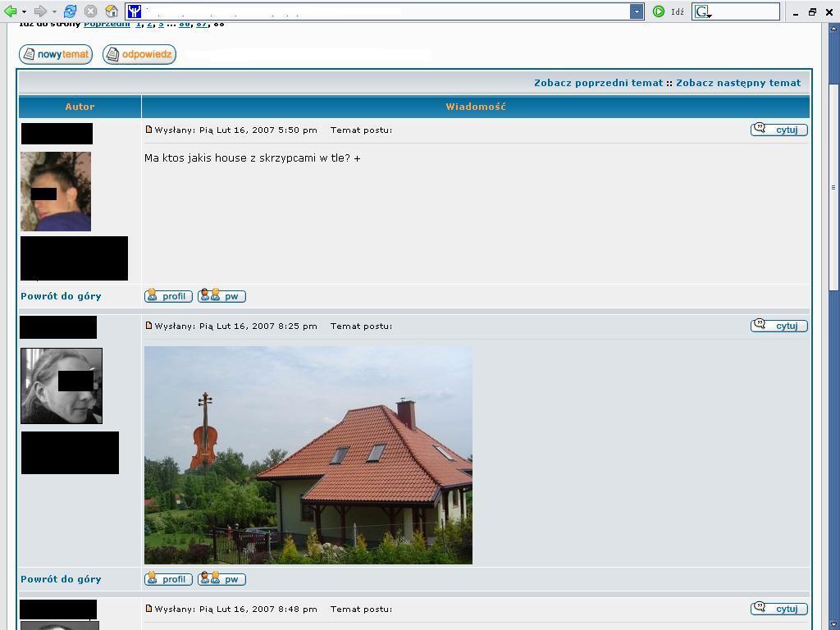Open the house with violin image
Image resolution: width=840 pixels, height=630 pixels.
pyautogui.click(x=308, y=454)
